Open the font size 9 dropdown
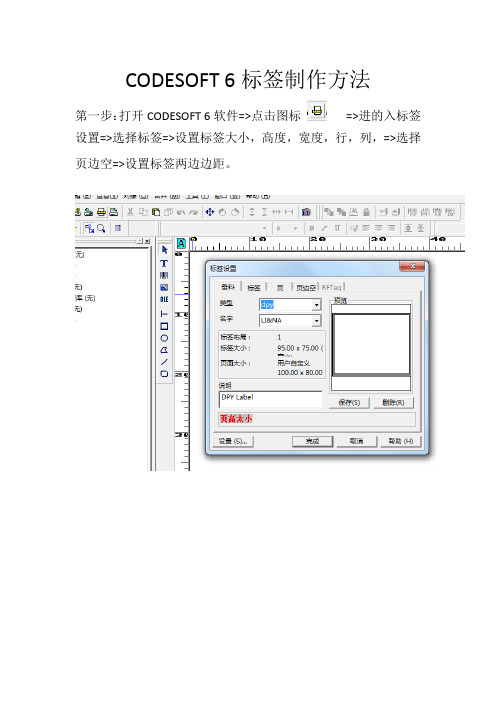Screen dimensions: 496x702 tap(295, 228)
